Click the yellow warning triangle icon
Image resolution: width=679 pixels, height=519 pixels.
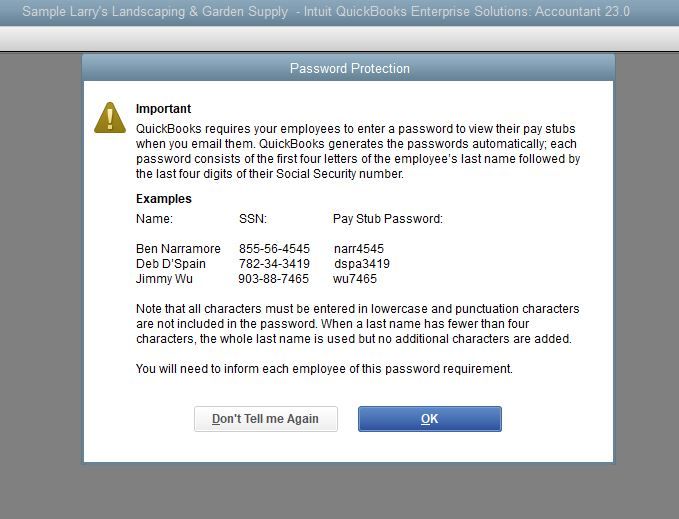point(110,118)
